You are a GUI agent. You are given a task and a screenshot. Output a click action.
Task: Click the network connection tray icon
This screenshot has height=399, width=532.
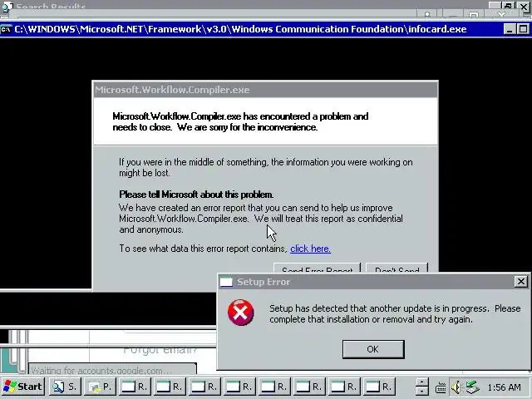tap(473, 387)
